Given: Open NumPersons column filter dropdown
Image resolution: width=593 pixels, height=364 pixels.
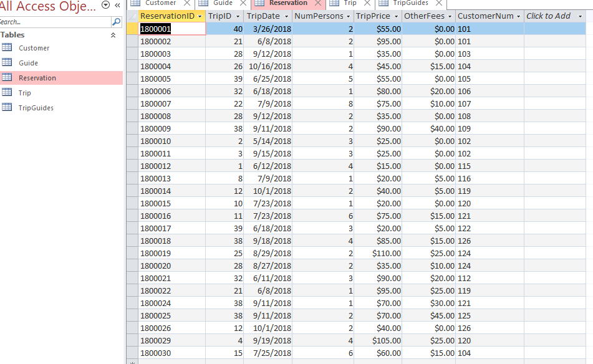Looking at the screenshot, I should (349, 16).
